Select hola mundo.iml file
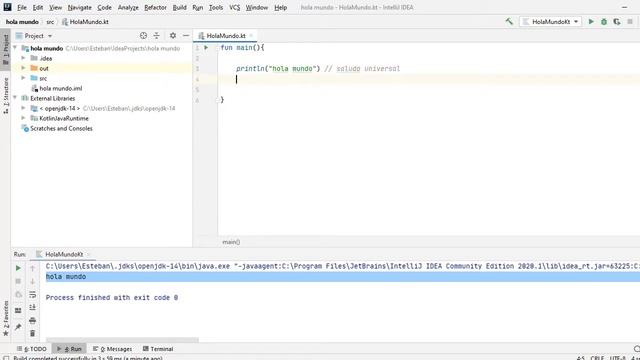This screenshot has height=360, width=640. pyautogui.click(x=60, y=88)
